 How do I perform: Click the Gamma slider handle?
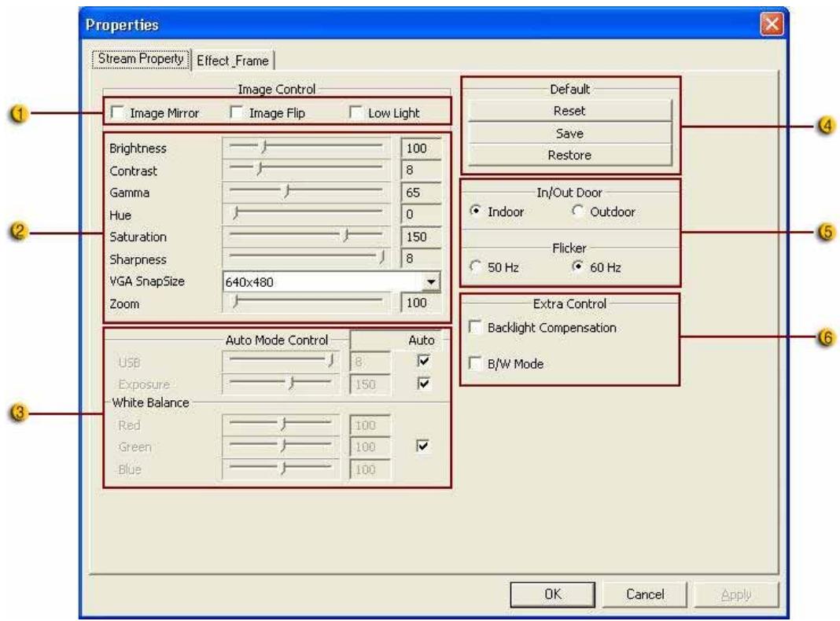(287, 191)
